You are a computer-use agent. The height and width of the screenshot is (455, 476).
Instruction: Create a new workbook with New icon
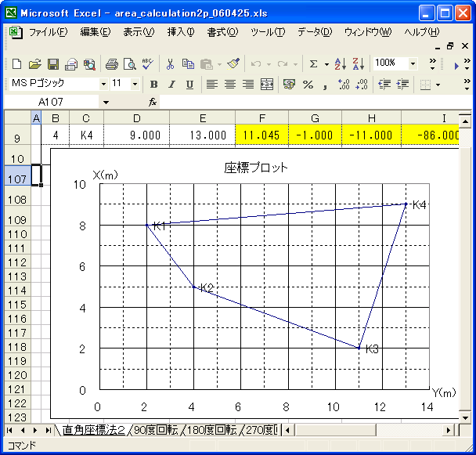click(x=16, y=64)
